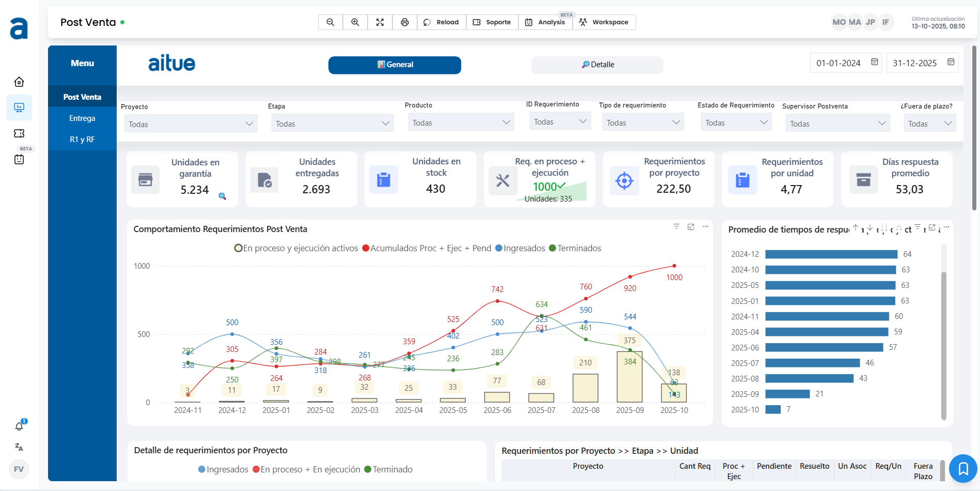Image resolution: width=980 pixels, height=491 pixels.
Task: Select Entrega in the left menu
Action: point(82,118)
